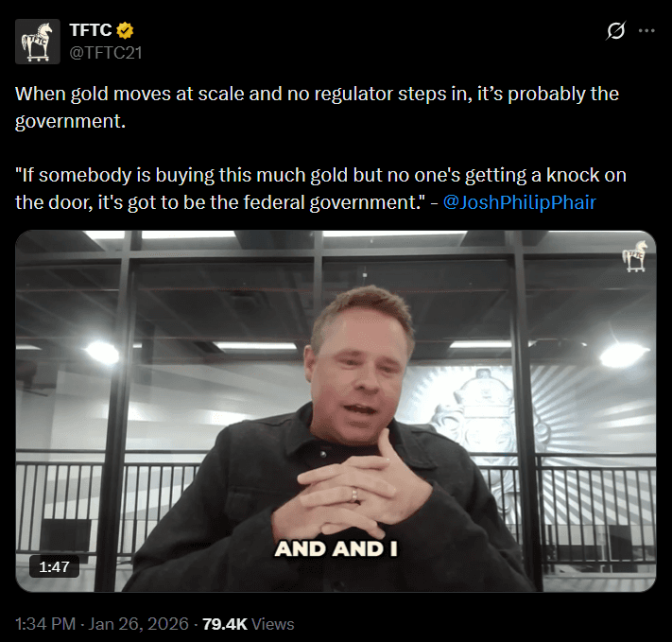Click the TFTC display name

click(x=91, y=30)
